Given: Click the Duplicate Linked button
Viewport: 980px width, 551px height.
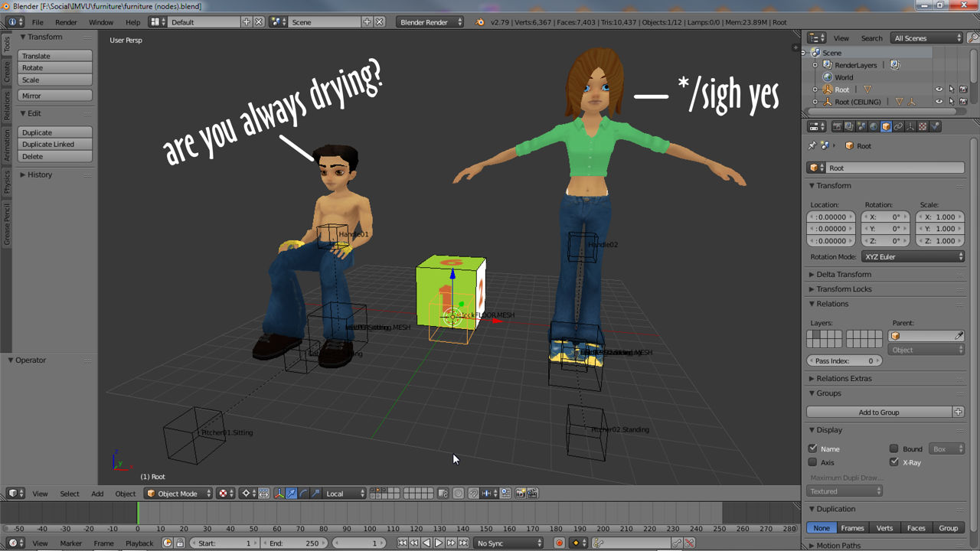Looking at the screenshot, I should [55, 144].
